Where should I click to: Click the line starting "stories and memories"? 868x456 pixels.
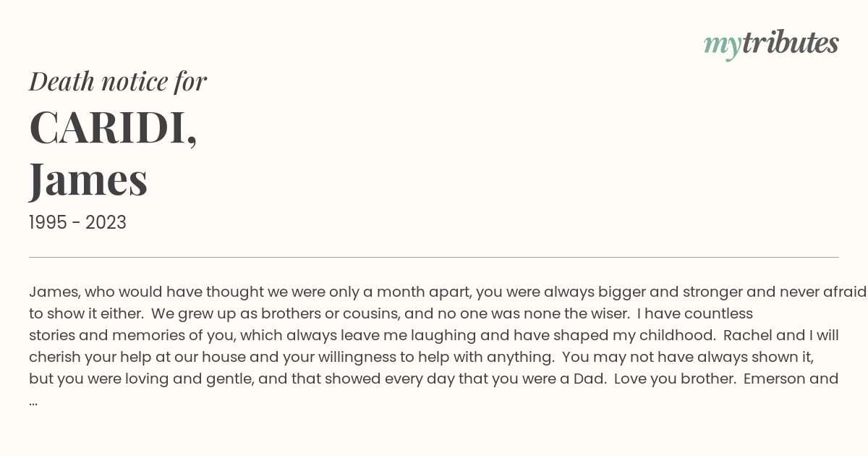434,336
